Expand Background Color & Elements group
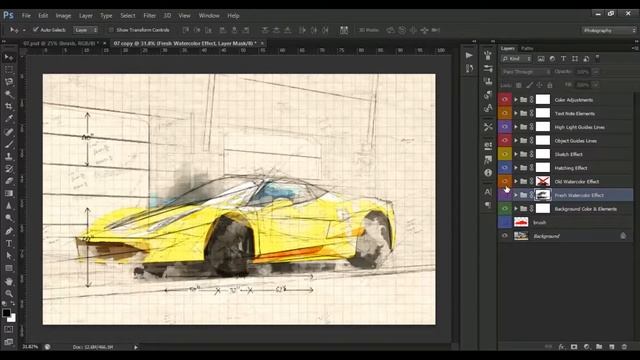Viewport: 640px width, 360px height. (516, 209)
